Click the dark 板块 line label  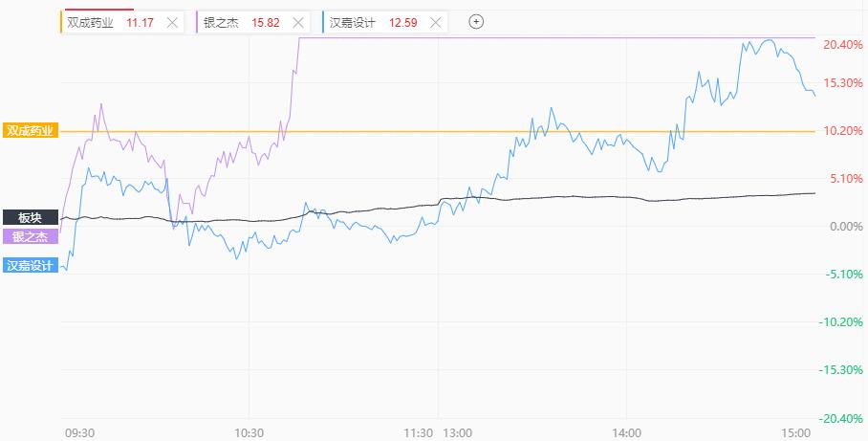pyautogui.click(x=31, y=217)
